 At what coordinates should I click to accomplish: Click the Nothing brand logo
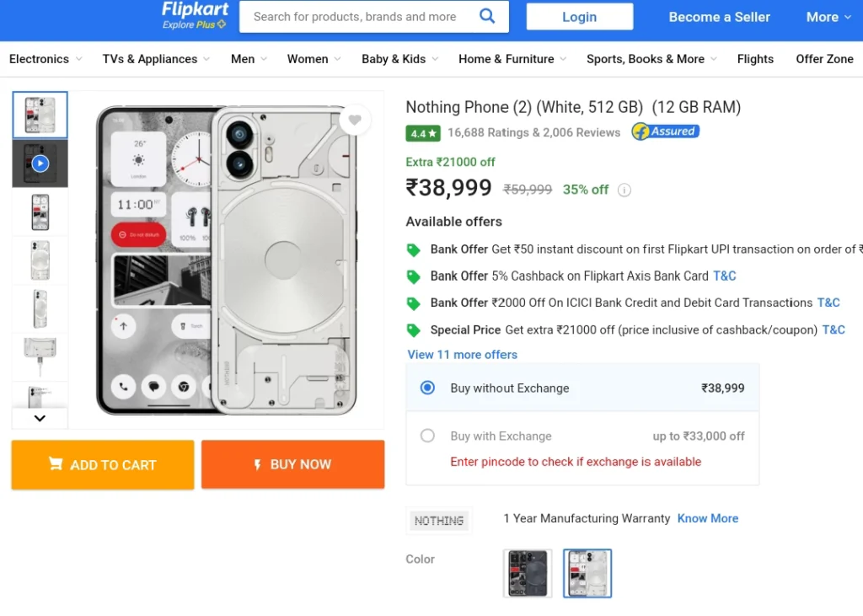pyautogui.click(x=438, y=520)
